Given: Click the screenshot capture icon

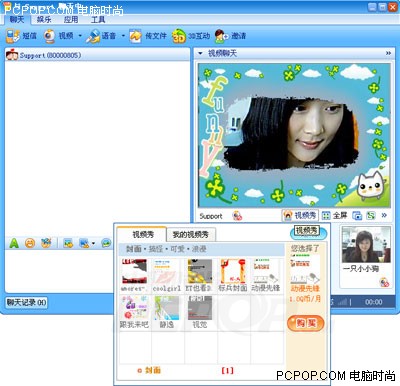Looking at the screenshot, I should click(x=84, y=243).
